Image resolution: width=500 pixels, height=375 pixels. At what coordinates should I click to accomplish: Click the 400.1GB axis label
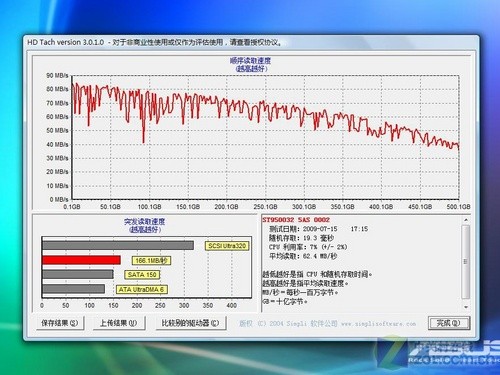(381, 207)
